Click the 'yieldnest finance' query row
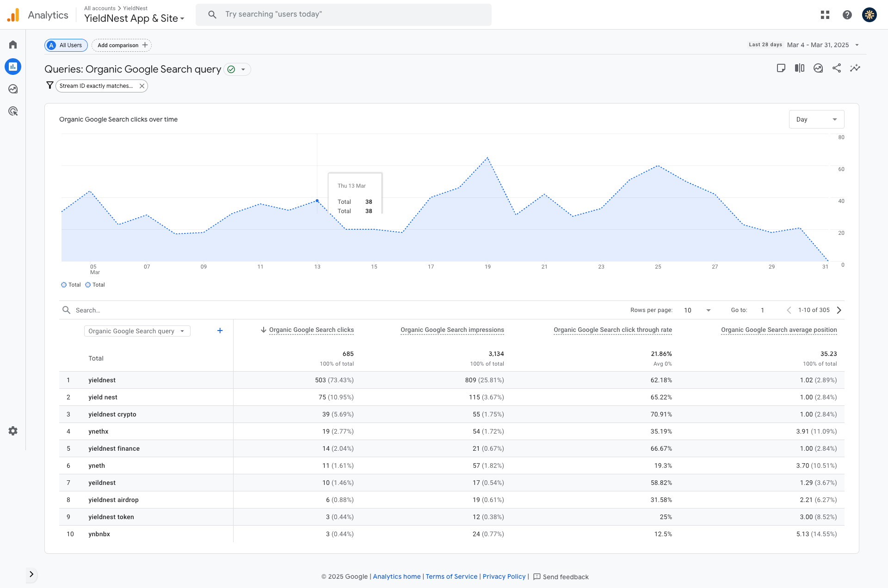Viewport: 888px width, 588px height. click(114, 448)
